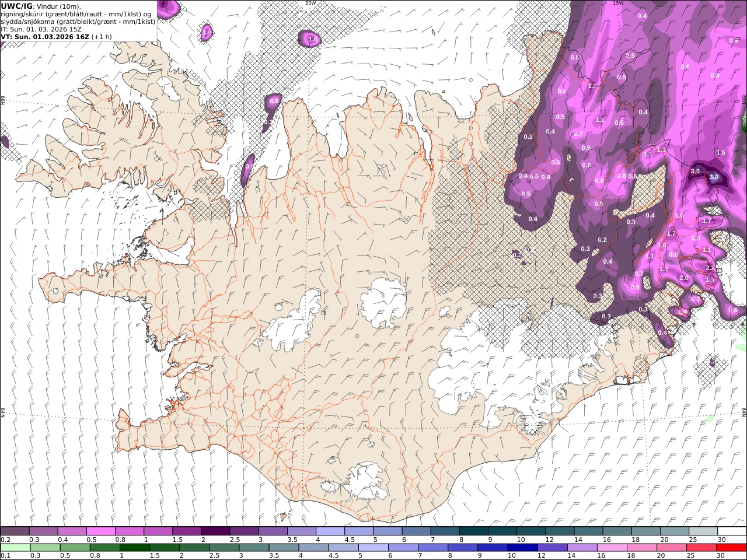Select the 0.3 swatch in the upper colour scale
The height and width of the screenshot is (560, 747).
(43, 531)
